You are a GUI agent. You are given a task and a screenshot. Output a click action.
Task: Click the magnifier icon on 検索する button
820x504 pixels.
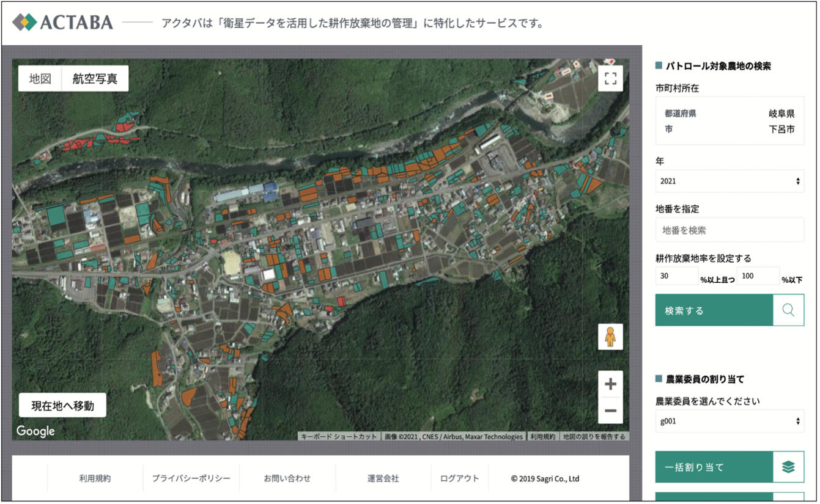pyautogui.click(x=789, y=310)
